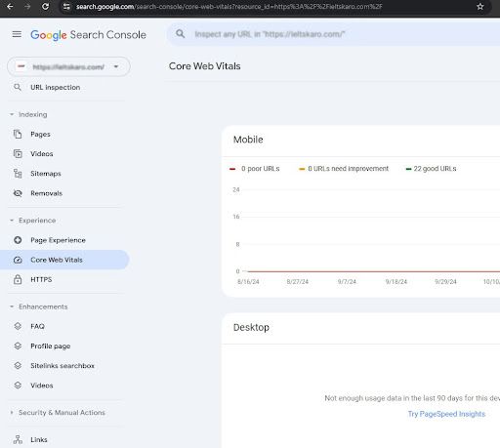Click the 8/16/24 date on chart axis
This screenshot has height=448, width=500.
click(x=248, y=281)
